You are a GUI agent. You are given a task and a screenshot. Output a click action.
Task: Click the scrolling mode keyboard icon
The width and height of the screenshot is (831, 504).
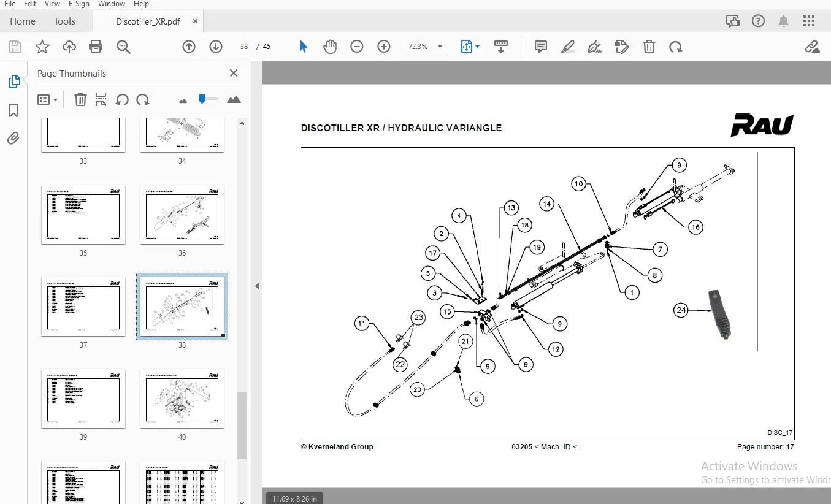pyautogui.click(x=501, y=47)
